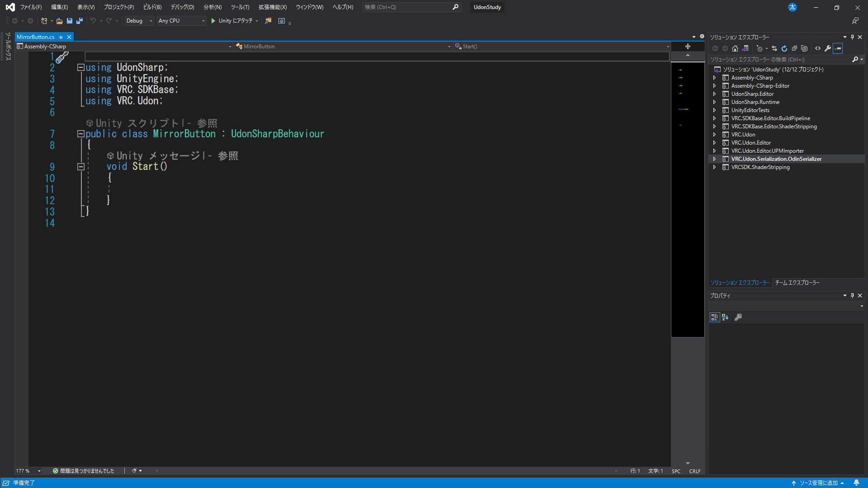
Task: Click ソース管理に追加 in status bar
Action: click(x=818, y=483)
